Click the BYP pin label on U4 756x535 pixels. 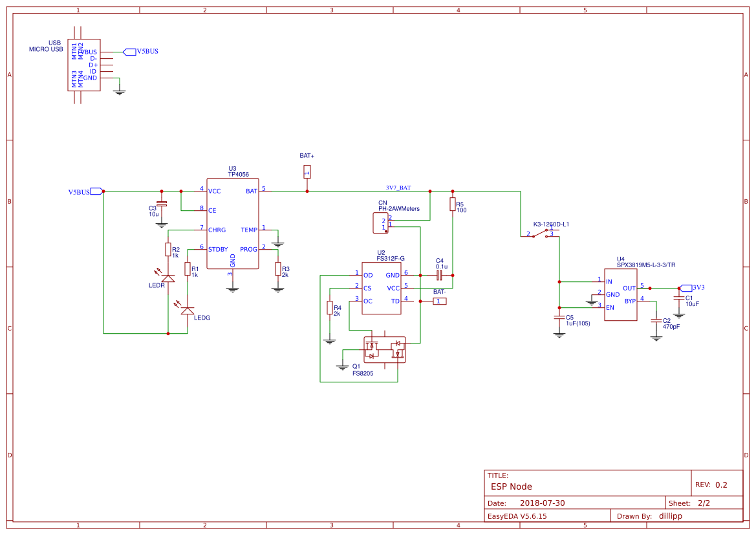(630, 301)
